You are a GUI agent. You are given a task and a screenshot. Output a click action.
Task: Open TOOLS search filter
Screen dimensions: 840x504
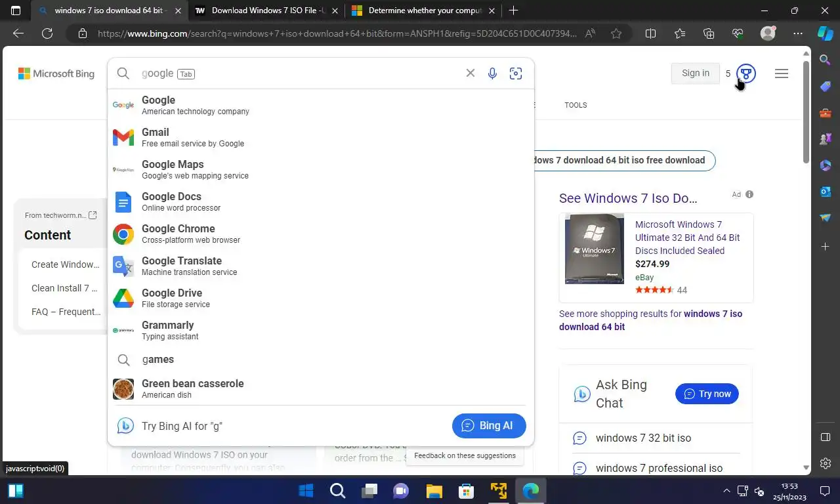pyautogui.click(x=576, y=105)
